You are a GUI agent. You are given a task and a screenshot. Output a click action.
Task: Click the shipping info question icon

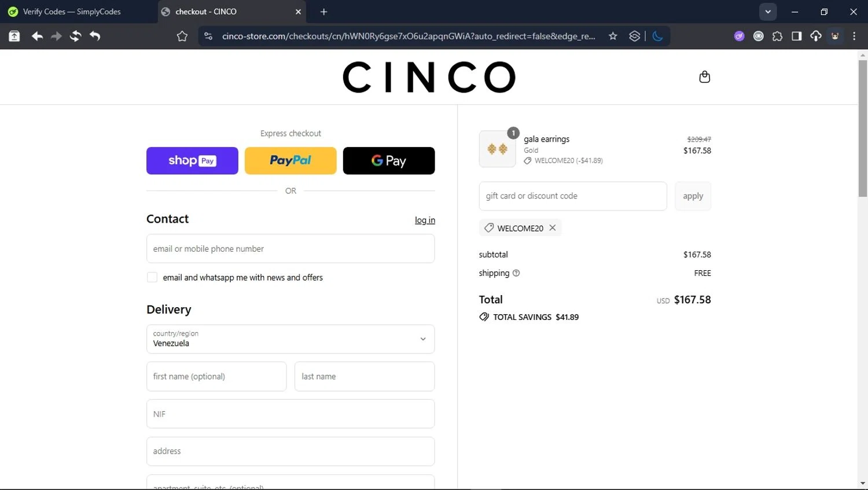516,273
